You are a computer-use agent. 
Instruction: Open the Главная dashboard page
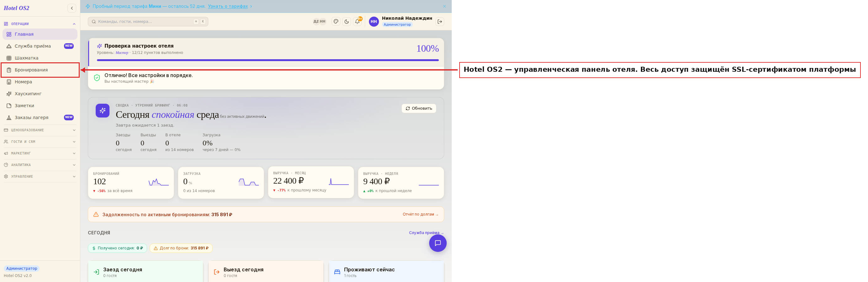tap(40, 34)
